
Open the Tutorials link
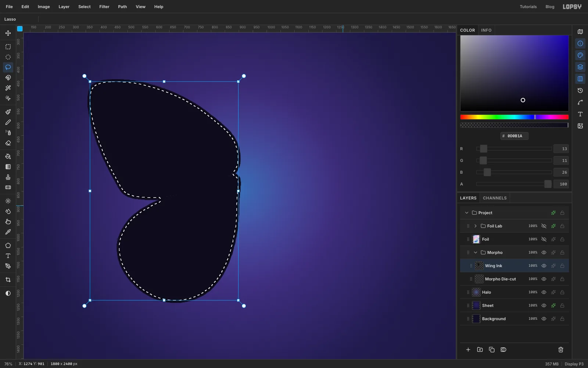pos(528,7)
